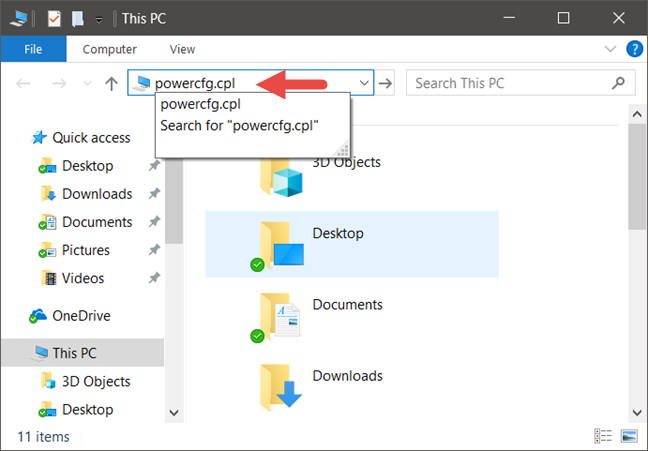Click the main pane scroll down arrow
This screenshot has width=648, height=451.
click(637, 413)
